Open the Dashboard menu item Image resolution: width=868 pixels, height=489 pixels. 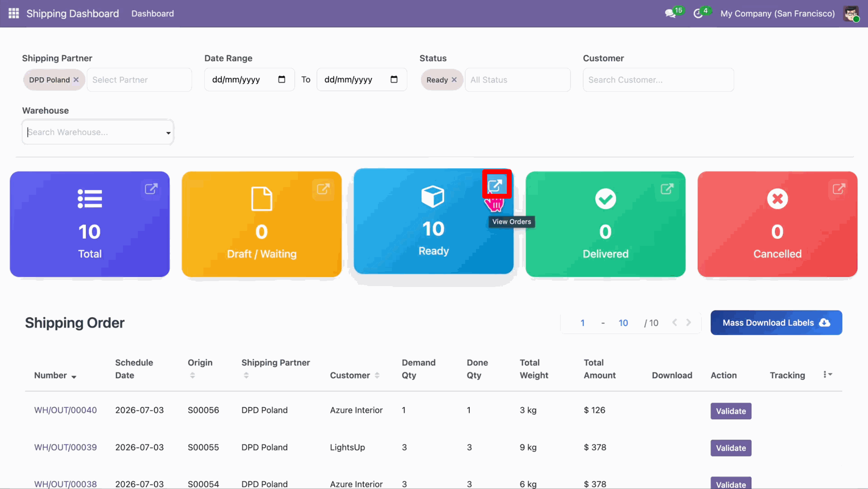(152, 14)
